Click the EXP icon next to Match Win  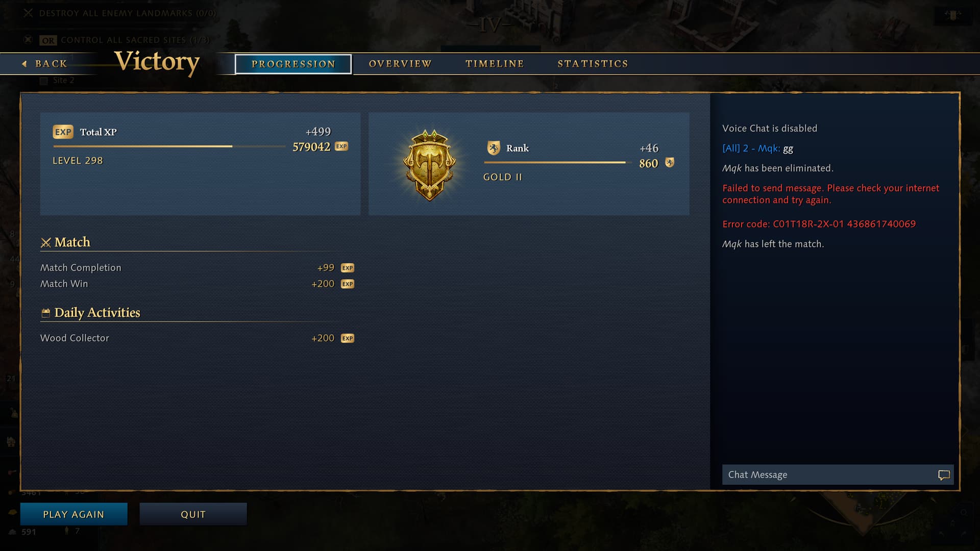[x=348, y=284]
